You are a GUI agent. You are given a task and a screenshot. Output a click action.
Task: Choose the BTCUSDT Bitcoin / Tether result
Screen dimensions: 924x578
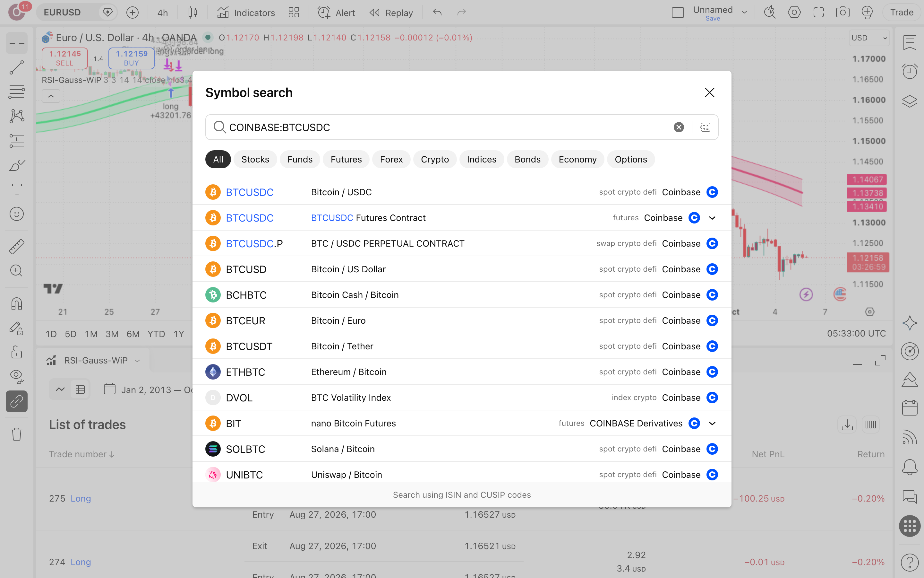tap(462, 346)
